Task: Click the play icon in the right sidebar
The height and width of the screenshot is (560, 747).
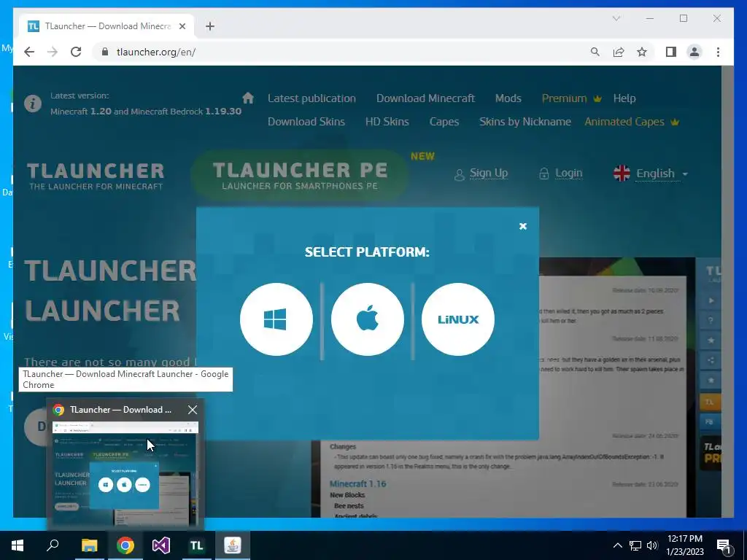Action: coord(711,300)
